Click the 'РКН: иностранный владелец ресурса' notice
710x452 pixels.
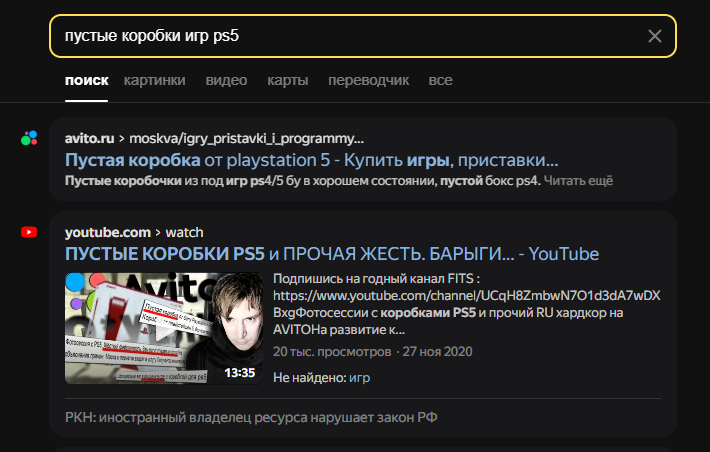click(x=251, y=417)
